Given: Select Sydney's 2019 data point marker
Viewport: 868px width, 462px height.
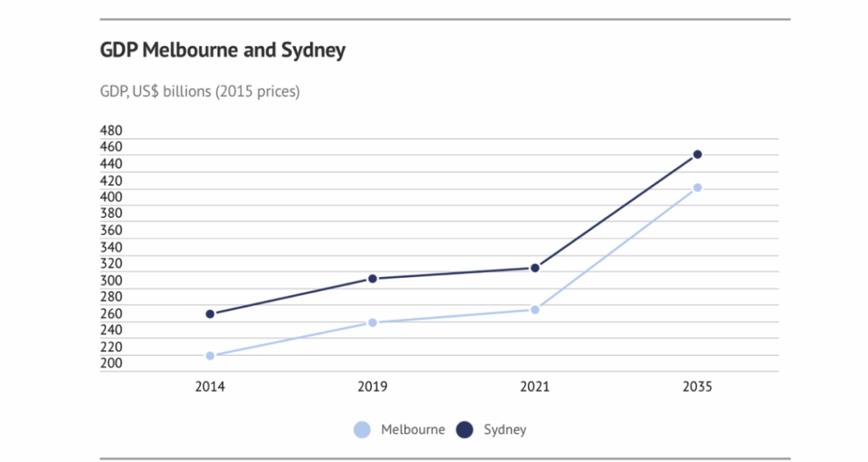Looking at the screenshot, I should pos(372,279).
